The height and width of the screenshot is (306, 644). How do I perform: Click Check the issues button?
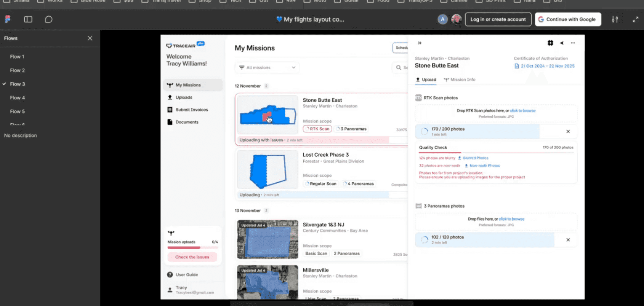click(192, 257)
